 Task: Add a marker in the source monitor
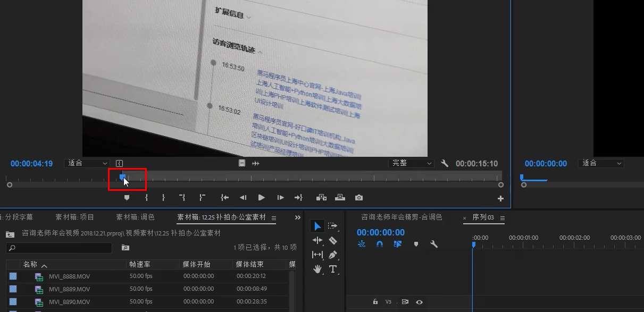pyautogui.click(x=127, y=197)
